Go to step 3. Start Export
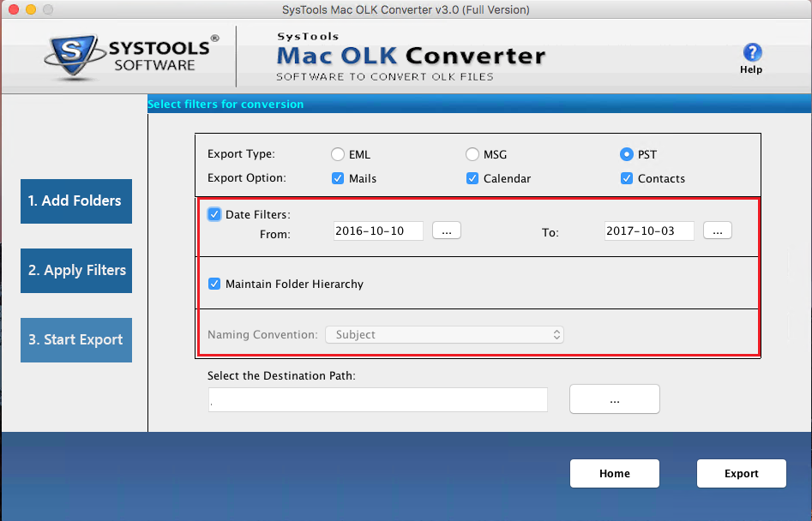This screenshot has width=812, height=521. (76, 340)
